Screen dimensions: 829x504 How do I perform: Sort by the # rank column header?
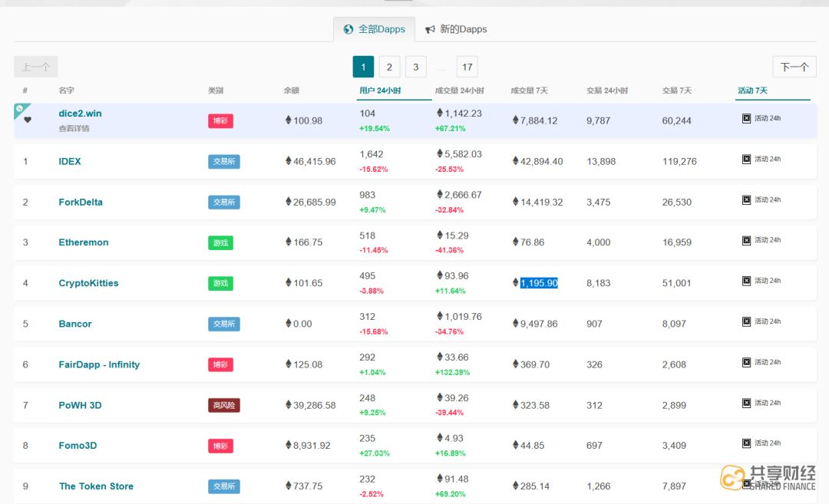25,91
